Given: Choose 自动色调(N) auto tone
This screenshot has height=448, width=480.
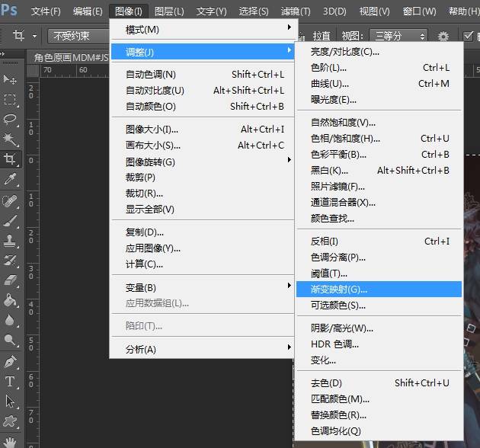Looking at the screenshot, I should pos(203,74).
